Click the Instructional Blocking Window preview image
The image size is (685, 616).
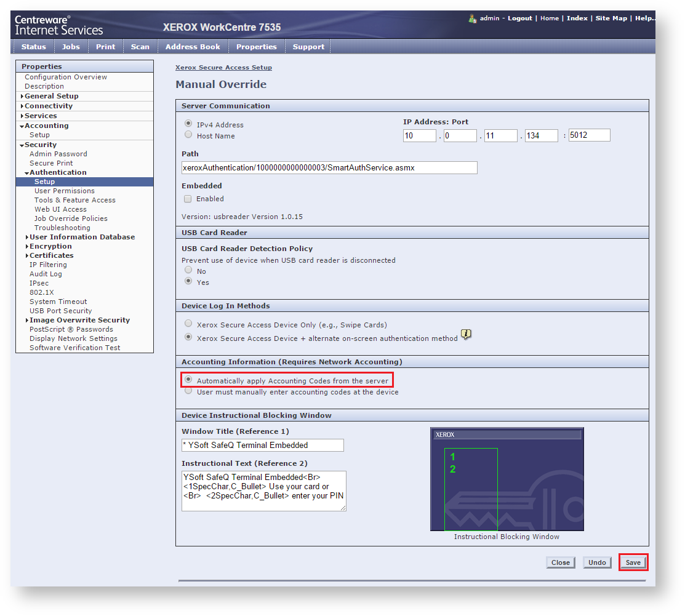coord(507,479)
